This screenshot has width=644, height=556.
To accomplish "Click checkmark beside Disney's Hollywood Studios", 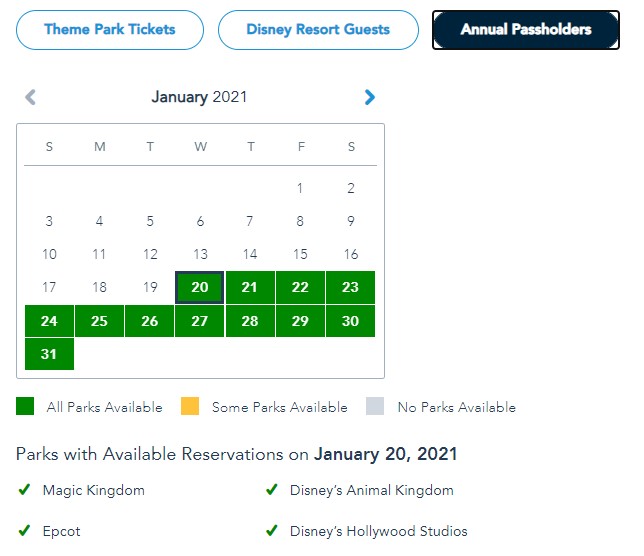I will [x=271, y=531].
